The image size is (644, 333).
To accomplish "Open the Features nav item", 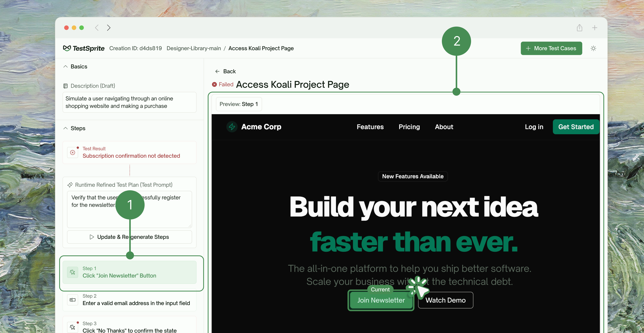I will [x=370, y=127].
